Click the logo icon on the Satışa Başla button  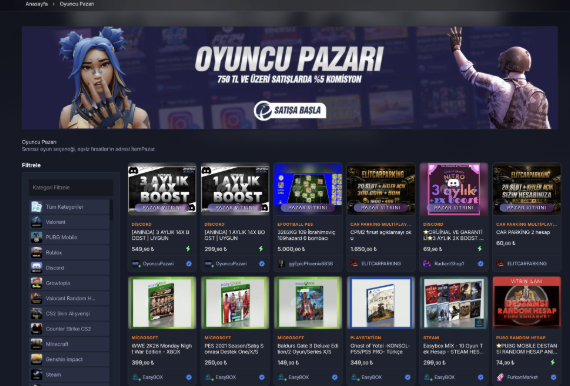click(264, 110)
